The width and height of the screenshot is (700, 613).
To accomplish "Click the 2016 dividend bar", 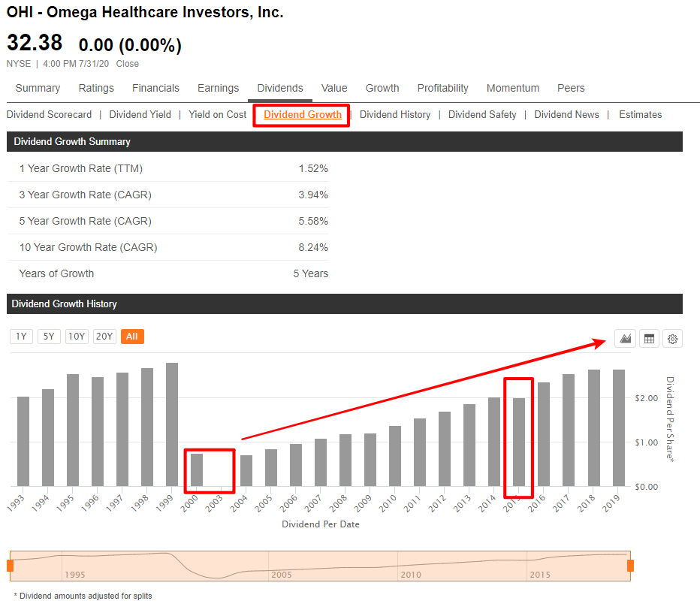I will [544, 434].
